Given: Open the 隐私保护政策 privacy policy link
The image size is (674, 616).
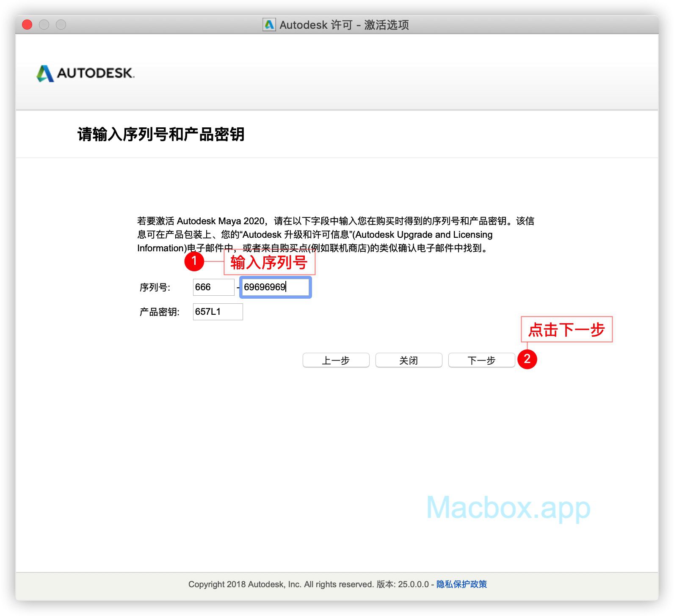Looking at the screenshot, I should (461, 584).
